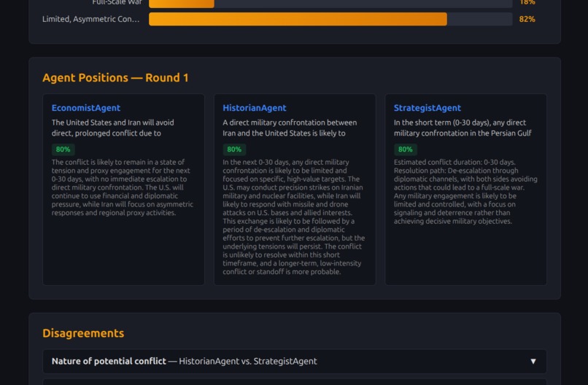Click HistorianAgent detail paragraph about precision strikes
This screenshot has width=588, height=385.
pyautogui.click(x=293, y=217)
